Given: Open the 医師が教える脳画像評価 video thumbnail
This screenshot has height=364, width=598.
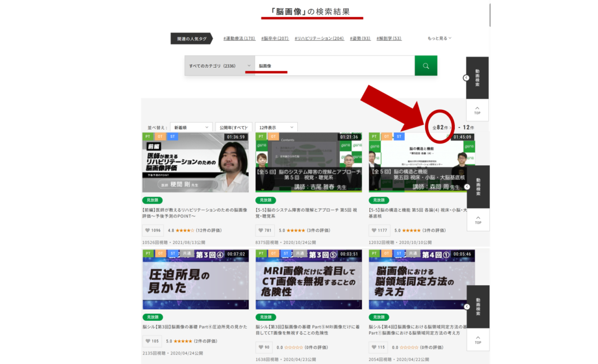Looking at the screenshot, I should click(x=195, y=162).
